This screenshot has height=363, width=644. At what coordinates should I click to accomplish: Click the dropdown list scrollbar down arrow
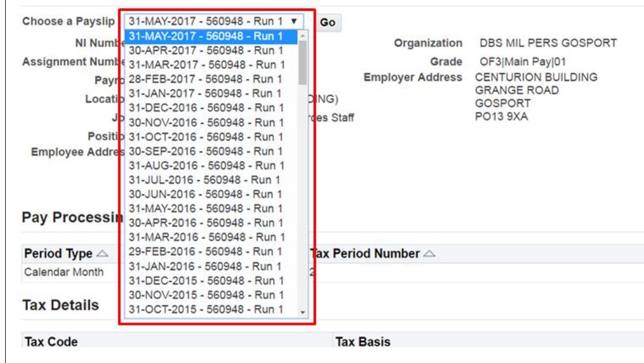303,312
